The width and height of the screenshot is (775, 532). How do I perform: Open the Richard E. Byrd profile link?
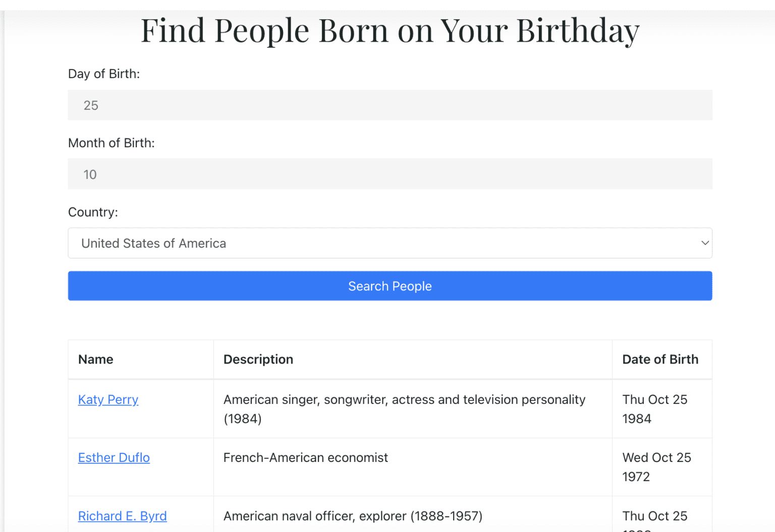(122, 516)
